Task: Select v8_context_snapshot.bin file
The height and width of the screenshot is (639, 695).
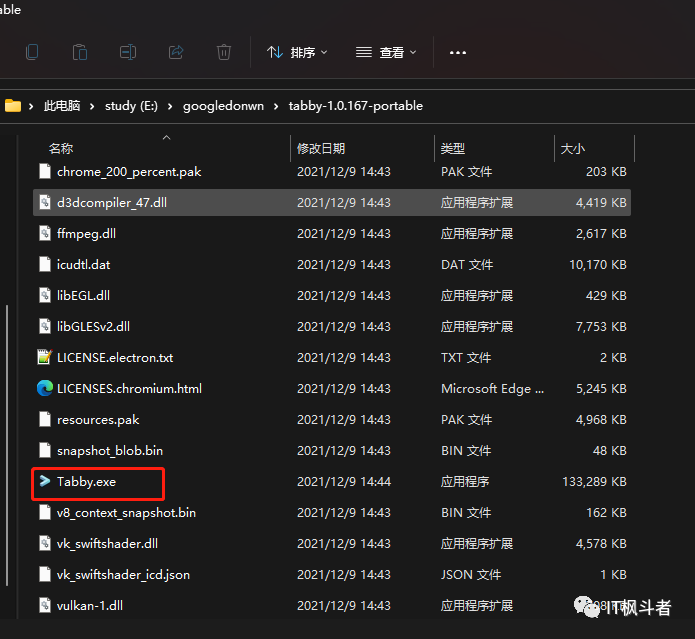Action: point(332,513)
